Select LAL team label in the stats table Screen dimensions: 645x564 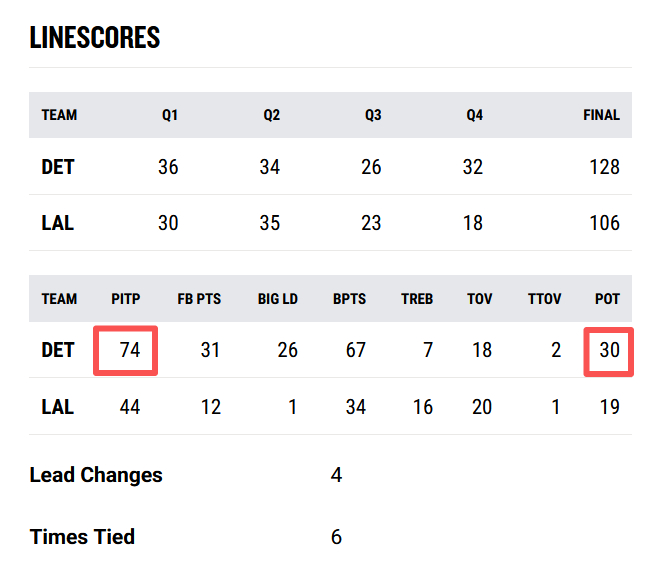tap(58, 407)
